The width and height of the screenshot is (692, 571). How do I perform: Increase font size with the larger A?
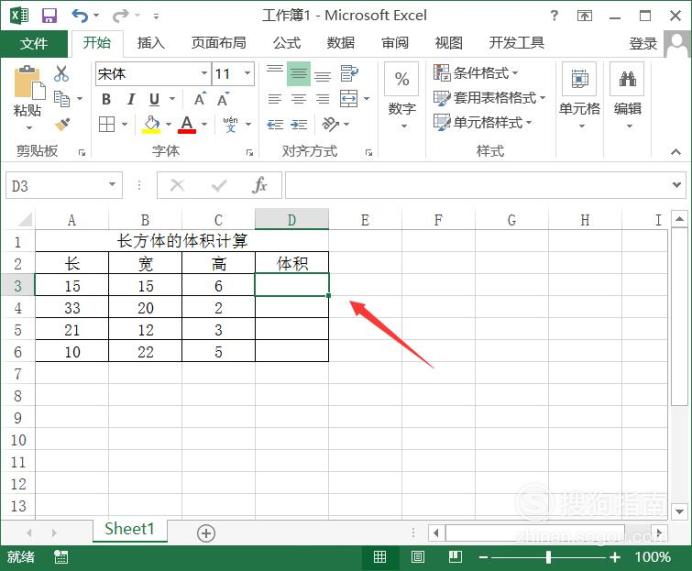click(200, 99)
